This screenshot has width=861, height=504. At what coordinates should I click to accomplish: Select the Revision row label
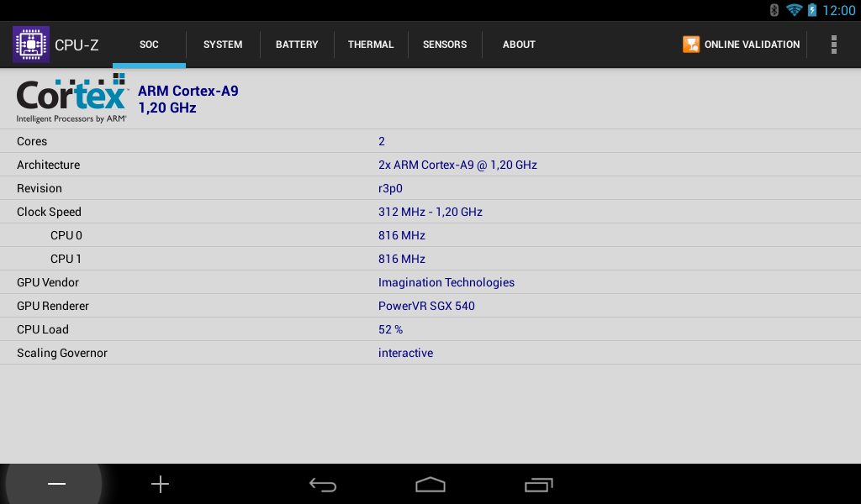point(39,189)
